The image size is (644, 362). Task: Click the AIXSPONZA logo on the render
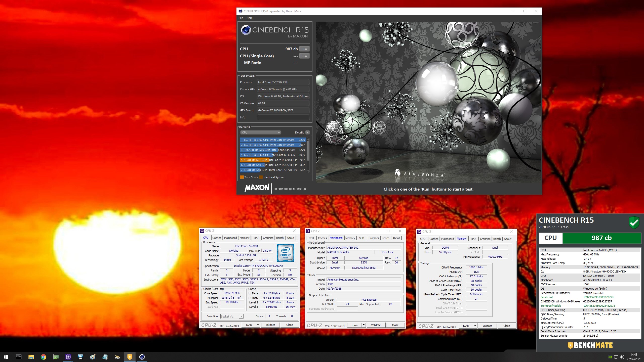[x=420, y=174]
